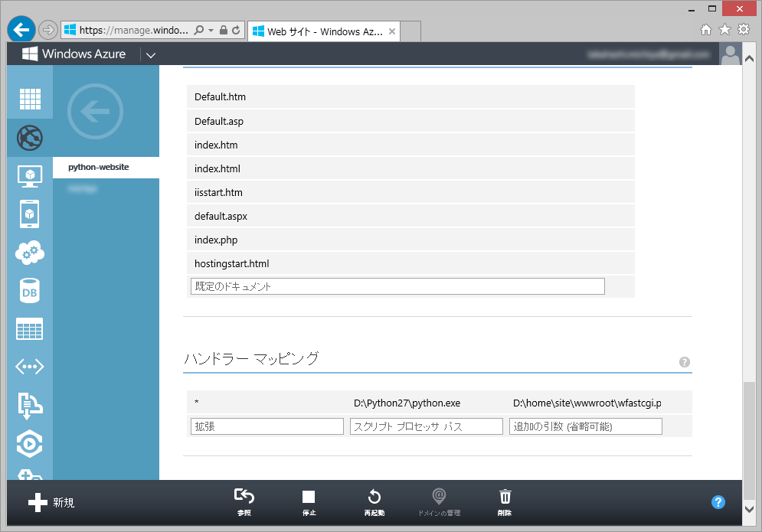Click 新規 to create new item
The height and width of the screenshot is (532, 762).
click(51, 503)
